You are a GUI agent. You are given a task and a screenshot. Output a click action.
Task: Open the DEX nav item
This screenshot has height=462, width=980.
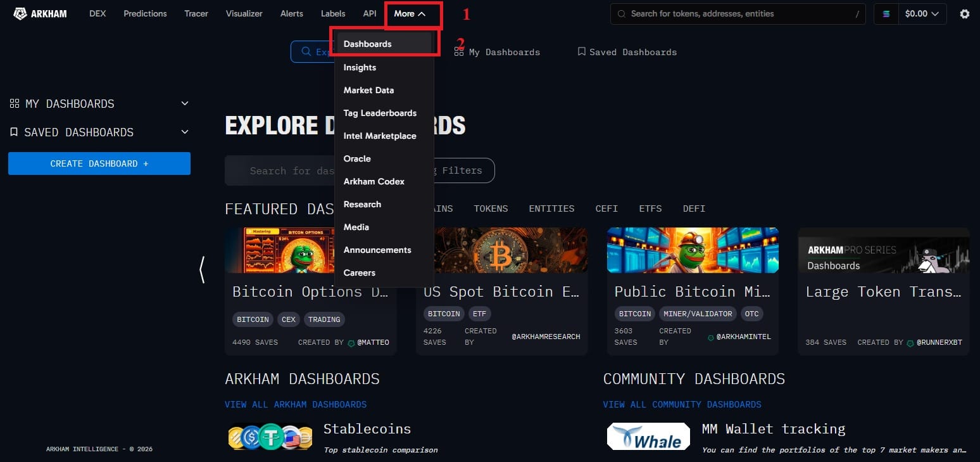point(97,13)
